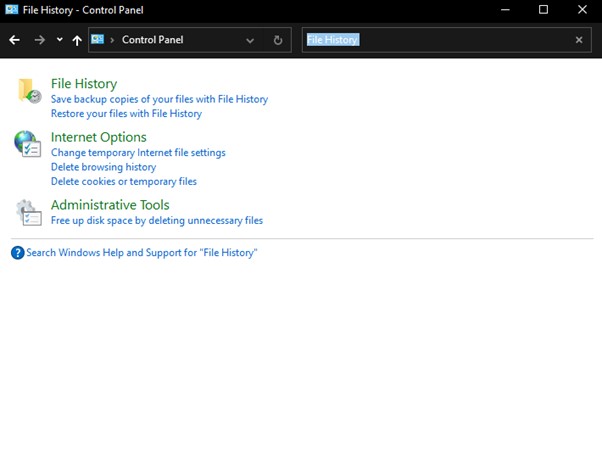Refresh the Control Panel view
Screen dimensions: 602x452
pos(278,40)
